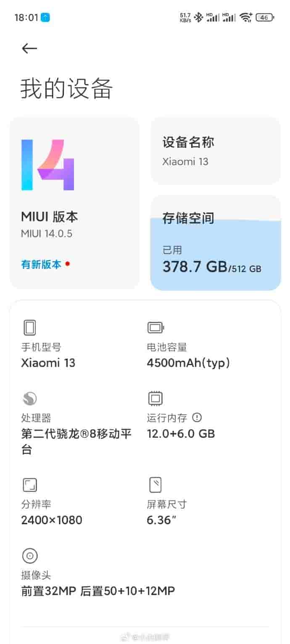The height and width of the screenshot is (644, 290).
Task: Click the Bluetooth icon in the status bar
Action: [x=199, y=17]
